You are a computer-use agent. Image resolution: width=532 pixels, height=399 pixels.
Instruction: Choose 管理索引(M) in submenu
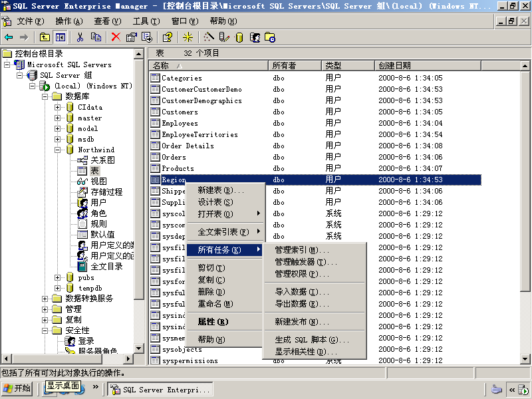point(315,250)
